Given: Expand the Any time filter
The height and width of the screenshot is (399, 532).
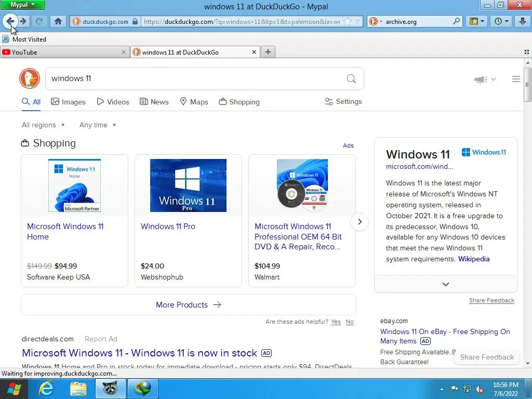Looking at the screenshot, I should (98, 125).
